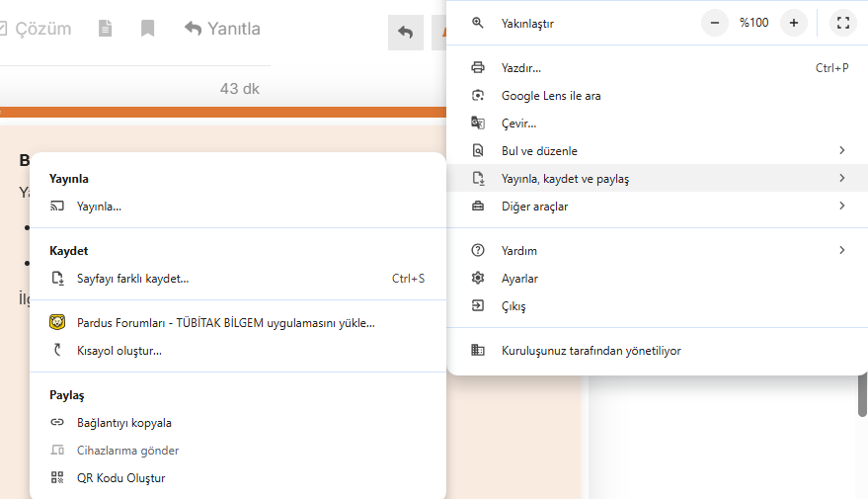
Task: Click the bookmark icon beside Çözüm
Action: point(147,29)
